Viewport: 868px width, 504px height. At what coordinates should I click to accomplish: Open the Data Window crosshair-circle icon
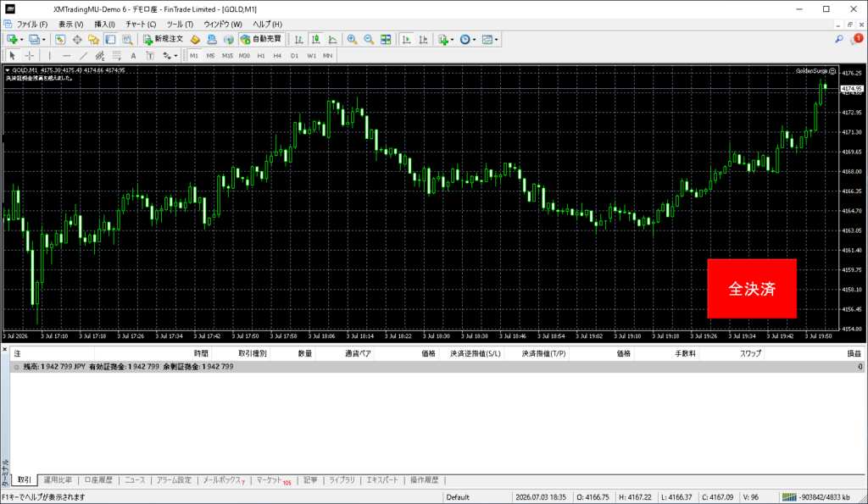pos(77,39)
